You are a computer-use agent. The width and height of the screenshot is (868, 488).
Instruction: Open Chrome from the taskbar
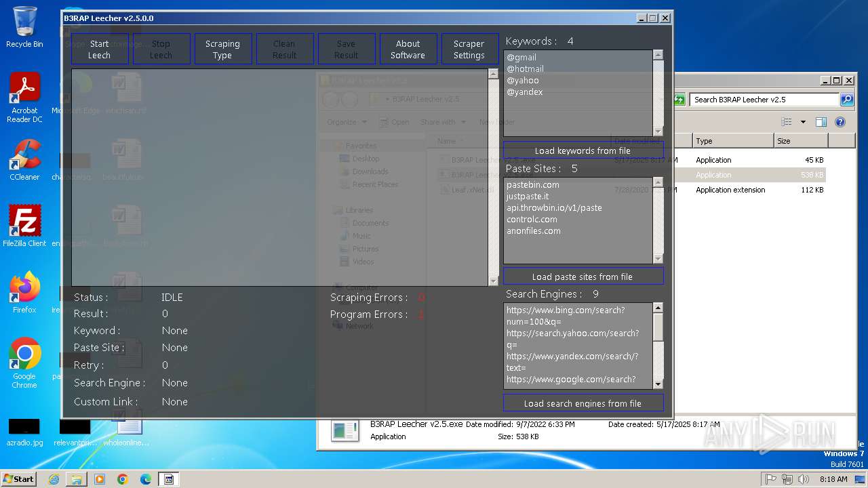[123, 479]
